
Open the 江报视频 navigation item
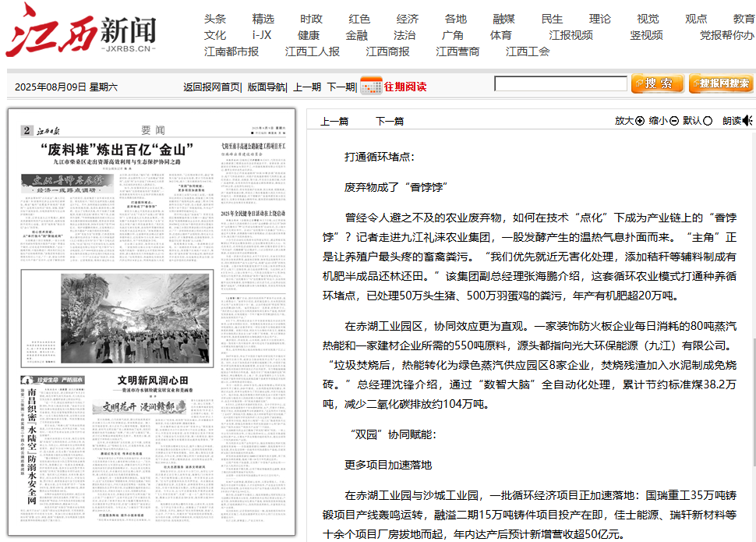[x=571, y=35]
